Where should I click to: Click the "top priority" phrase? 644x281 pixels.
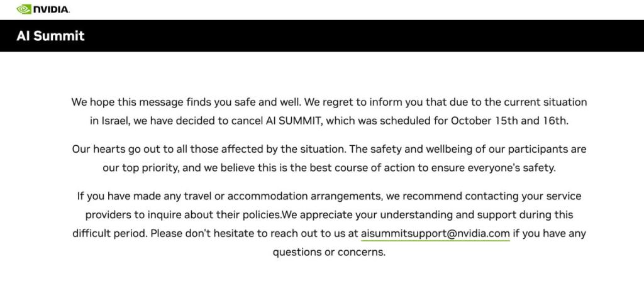(144, 168)
